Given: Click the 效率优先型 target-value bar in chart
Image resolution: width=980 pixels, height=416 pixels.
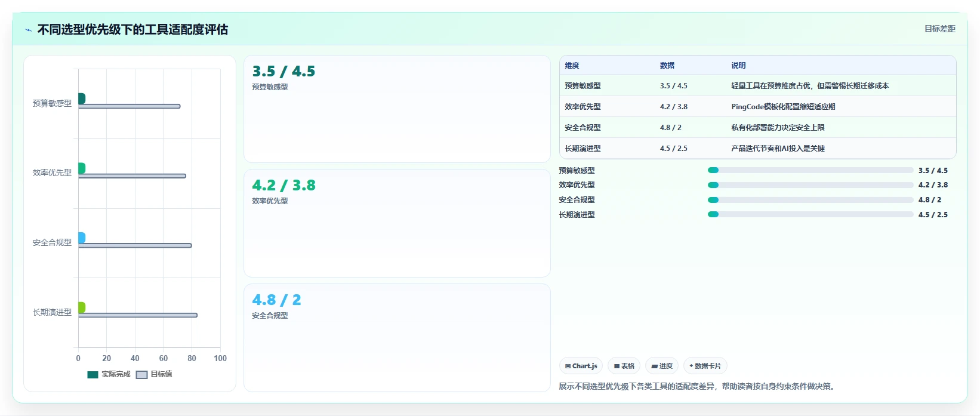Looking at the screenshot, I should click(132, 176).
